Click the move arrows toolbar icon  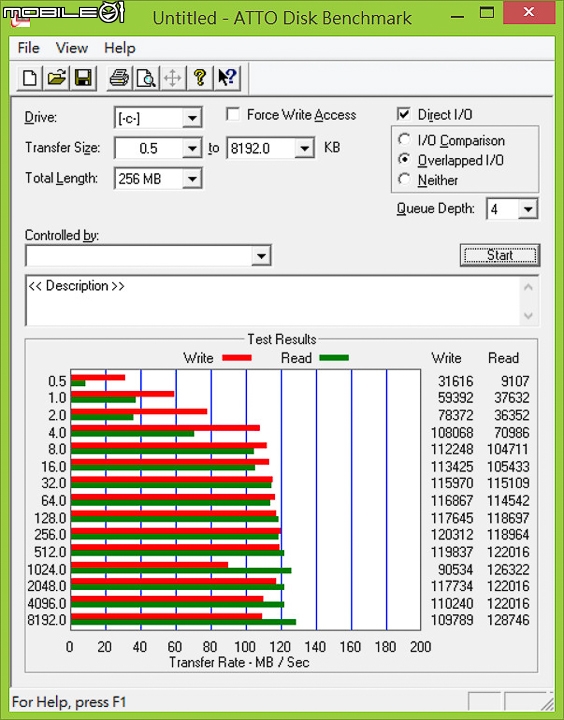tap(173, 78)
